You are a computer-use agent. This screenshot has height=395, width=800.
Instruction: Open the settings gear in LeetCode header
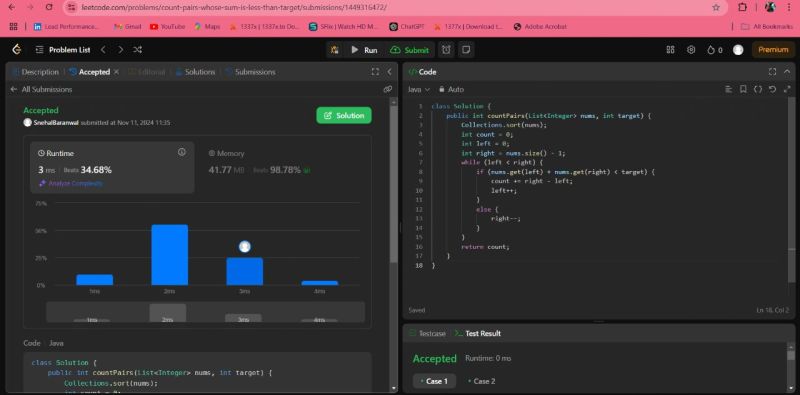pyautogui.click(x=691, y=50)
